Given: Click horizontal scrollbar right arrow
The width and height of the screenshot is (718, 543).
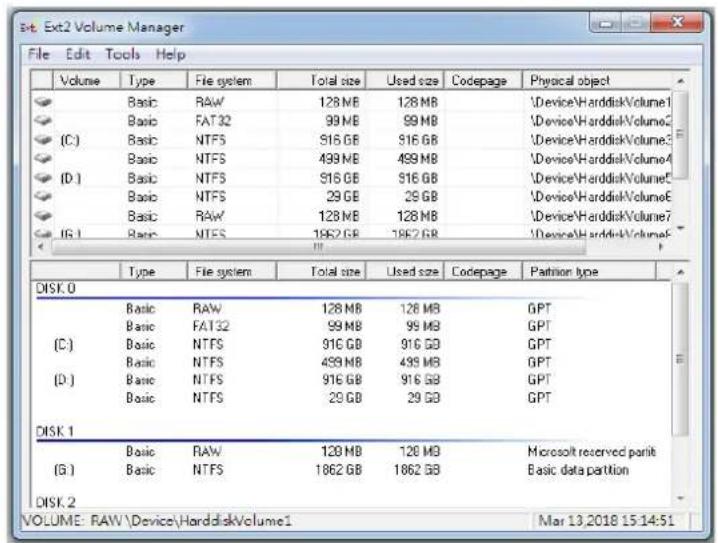Looking at the screenshot, I should [x=661, y=246].
